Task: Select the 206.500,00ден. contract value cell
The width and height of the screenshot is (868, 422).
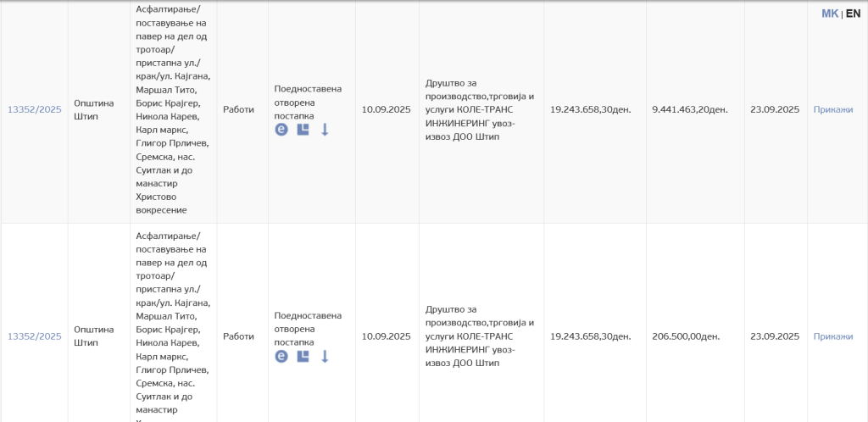Action: (685, 336)
